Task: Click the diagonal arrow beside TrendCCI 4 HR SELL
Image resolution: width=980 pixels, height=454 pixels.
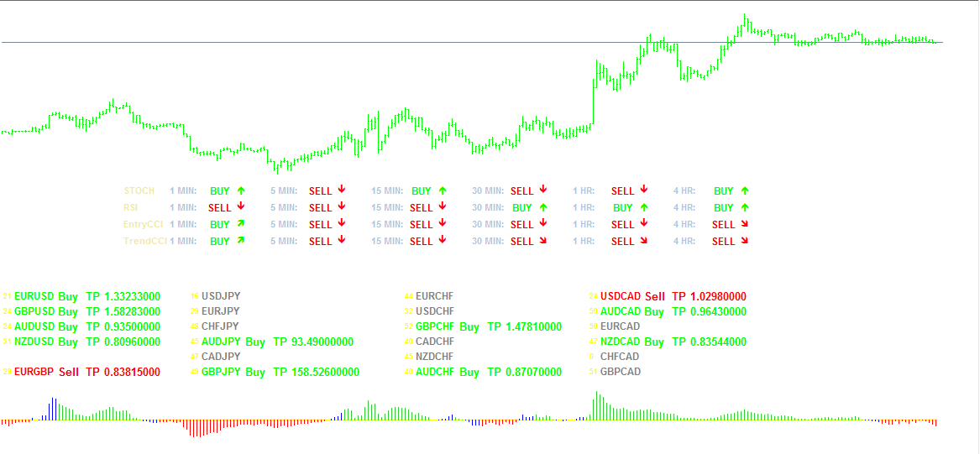Action: [x=745, y=240]
